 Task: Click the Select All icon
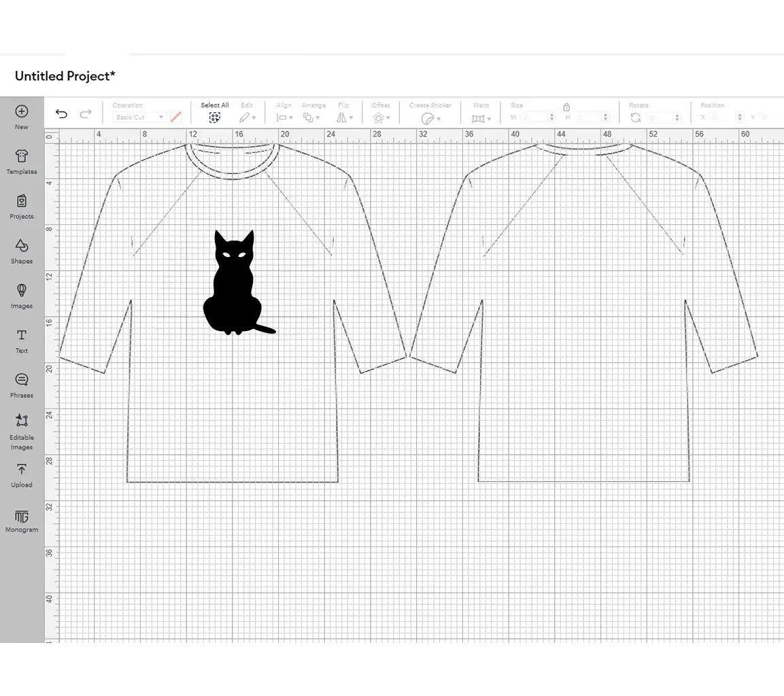[214, 118]
